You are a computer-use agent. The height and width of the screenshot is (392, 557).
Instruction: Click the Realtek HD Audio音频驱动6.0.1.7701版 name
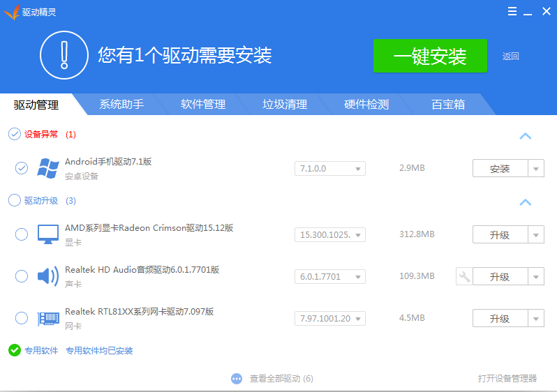point(142,270)
